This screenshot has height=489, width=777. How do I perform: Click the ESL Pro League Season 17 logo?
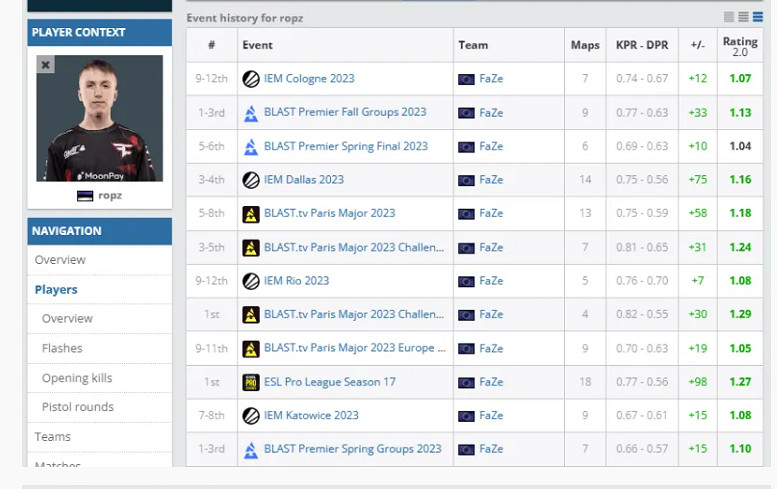(251, 382)
